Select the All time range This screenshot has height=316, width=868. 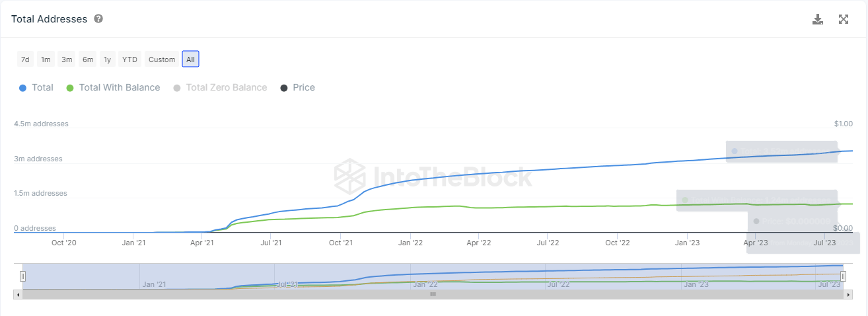tap(190, 59)
